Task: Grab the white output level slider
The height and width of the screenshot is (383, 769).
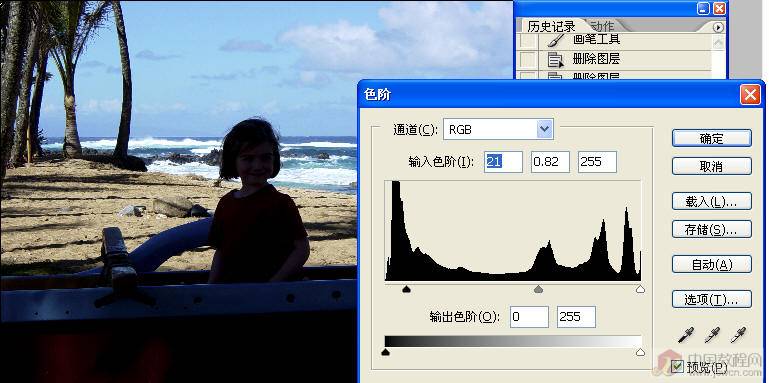Action: pos(640,352)
